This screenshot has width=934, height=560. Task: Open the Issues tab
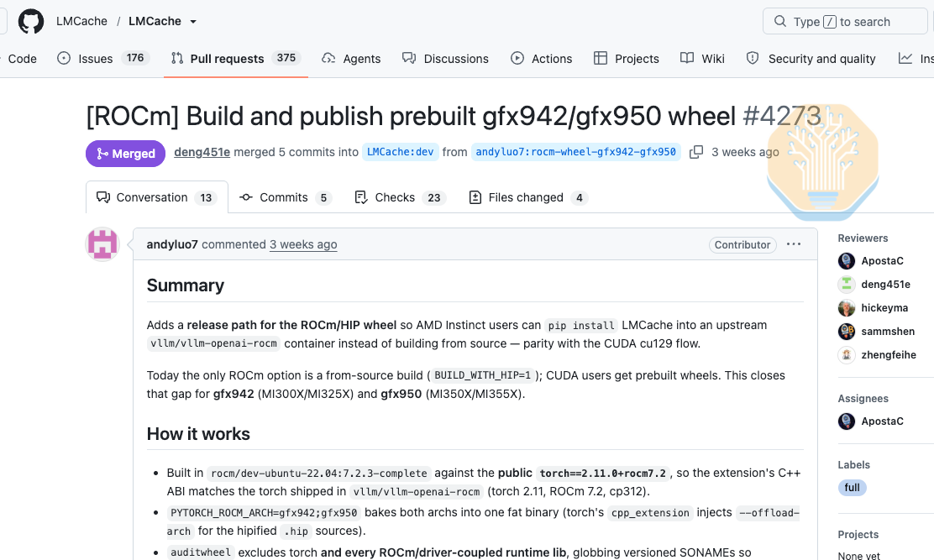(x=103, y=58)
